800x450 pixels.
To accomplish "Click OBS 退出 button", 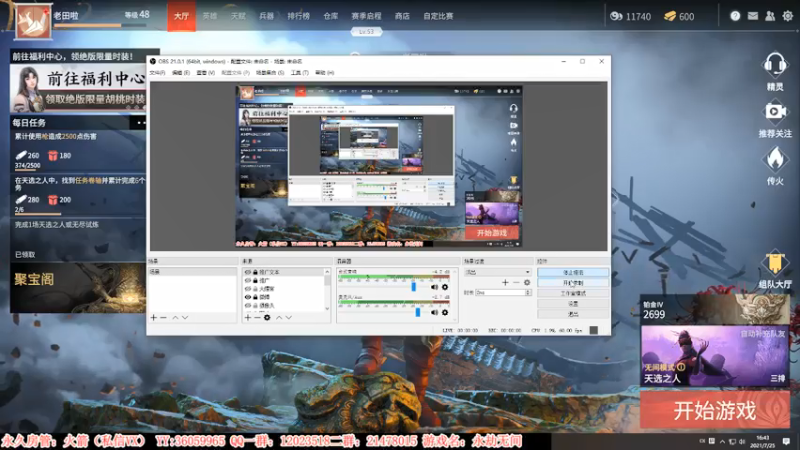I will [573, 314].
